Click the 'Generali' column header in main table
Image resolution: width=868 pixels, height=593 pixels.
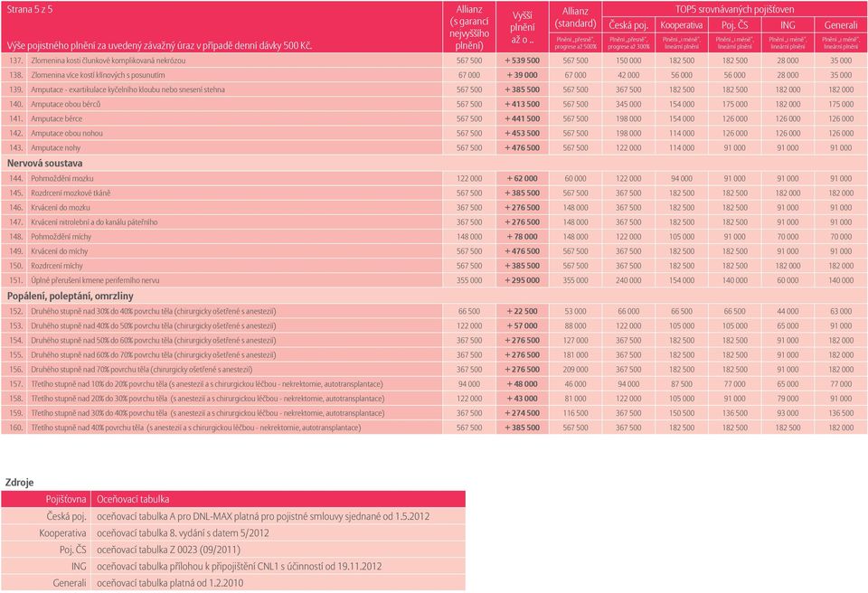[x=841, y=25]
